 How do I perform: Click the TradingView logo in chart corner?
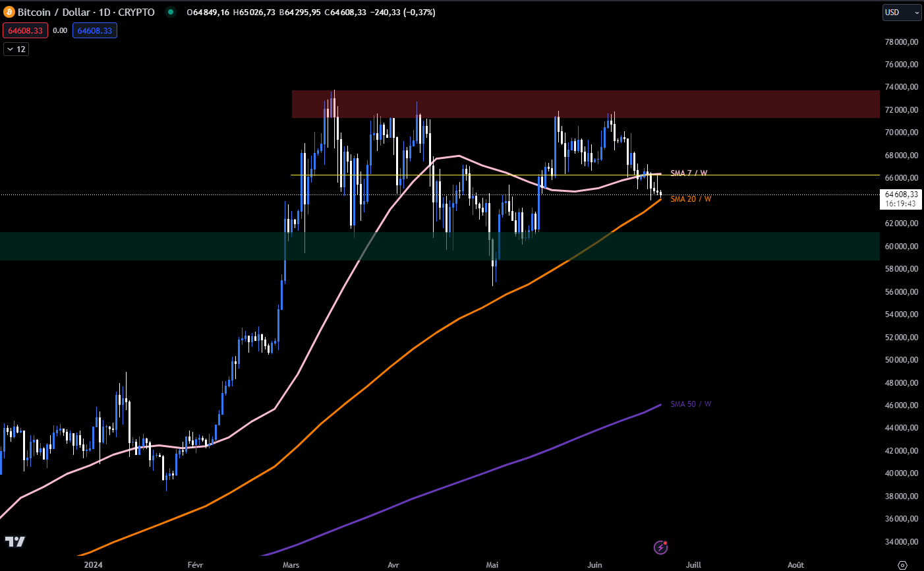tap(15, 541)
